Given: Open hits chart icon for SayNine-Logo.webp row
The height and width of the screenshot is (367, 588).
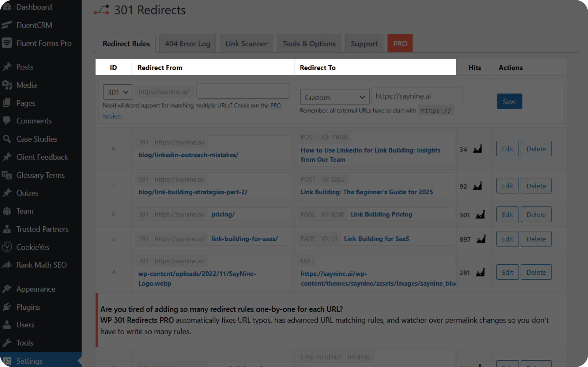Looking at the screenshot, I should point(480,272).
